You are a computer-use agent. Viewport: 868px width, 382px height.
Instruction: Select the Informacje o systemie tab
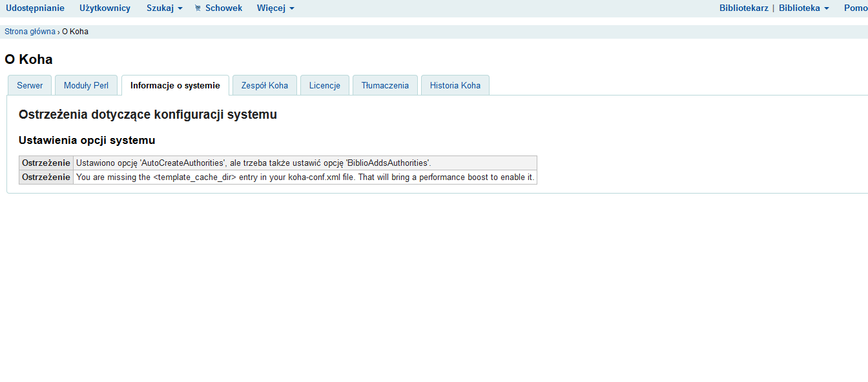pos(175,85)
